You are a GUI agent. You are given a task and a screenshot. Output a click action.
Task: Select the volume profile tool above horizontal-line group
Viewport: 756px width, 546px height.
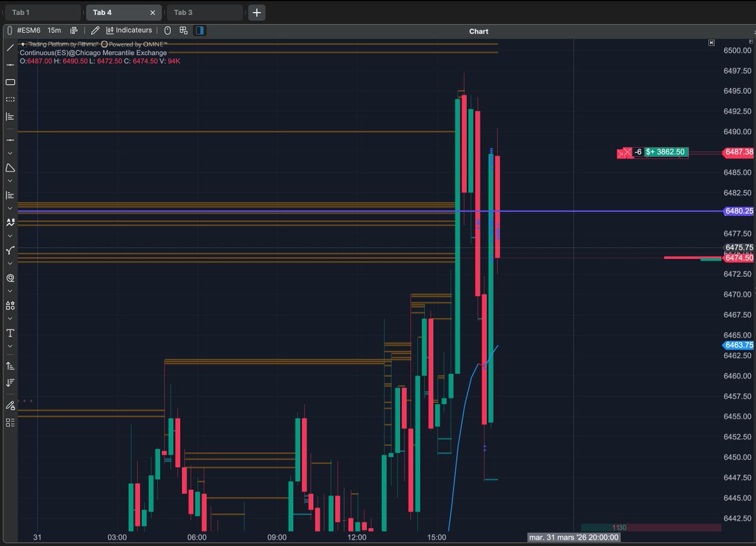[x=10, y=117]
